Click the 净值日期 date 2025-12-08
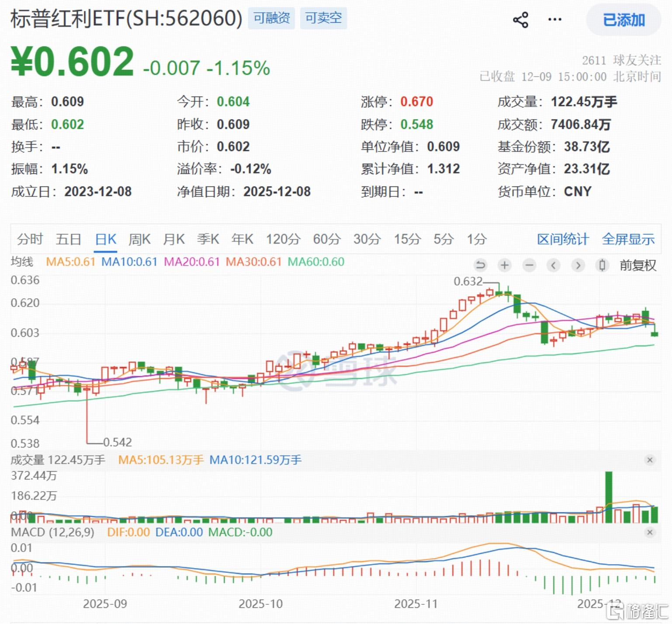Viewport: 672px width, 624px height. pos(277,192)
